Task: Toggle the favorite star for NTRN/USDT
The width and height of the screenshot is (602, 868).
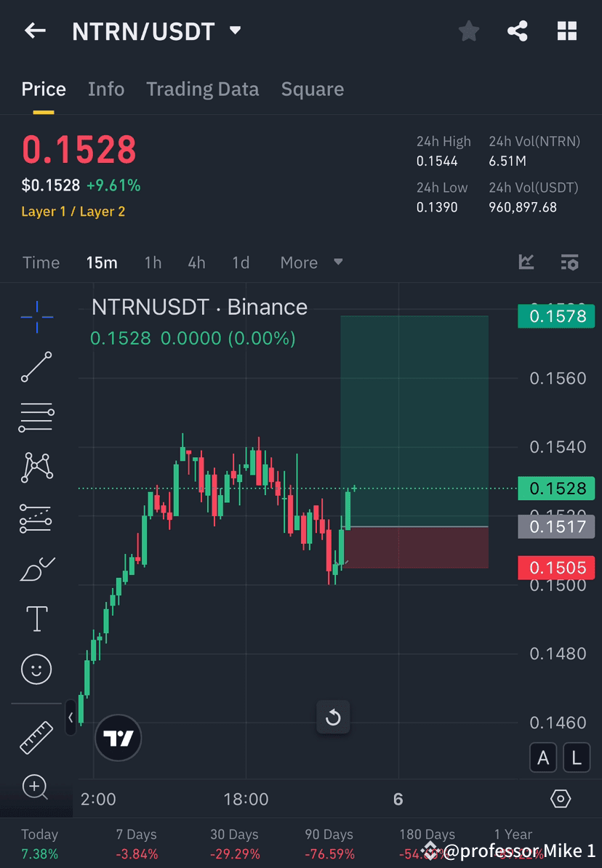Action: 468,31
